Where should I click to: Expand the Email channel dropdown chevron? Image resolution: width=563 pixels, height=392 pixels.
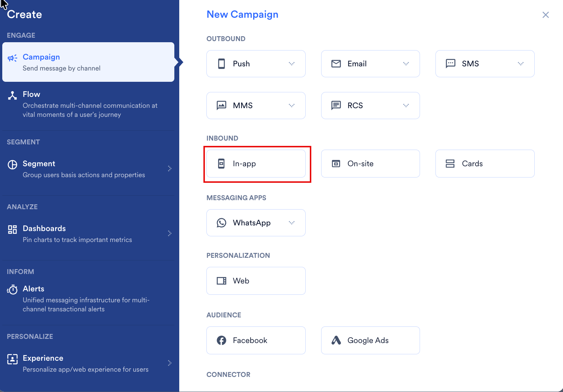(x=406, y=64)
